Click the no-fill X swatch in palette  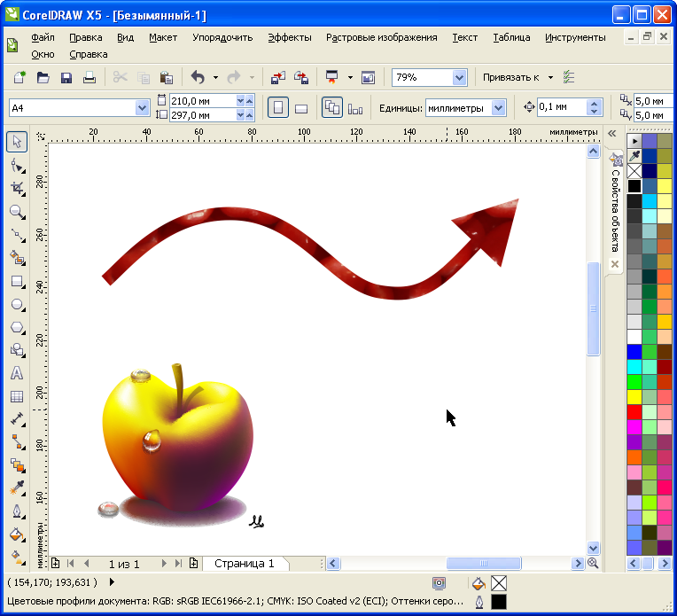pyautogui.click(x=634, y=171)
